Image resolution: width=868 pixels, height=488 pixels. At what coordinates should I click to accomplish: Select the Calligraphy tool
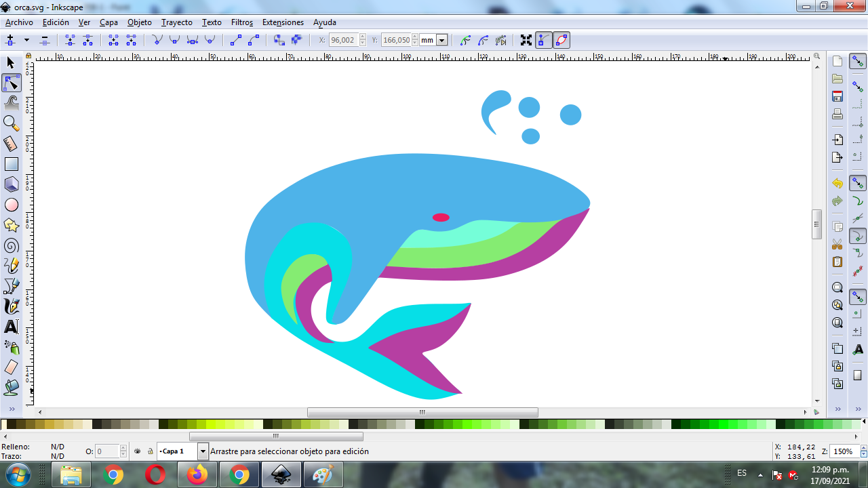coord(11,306)
